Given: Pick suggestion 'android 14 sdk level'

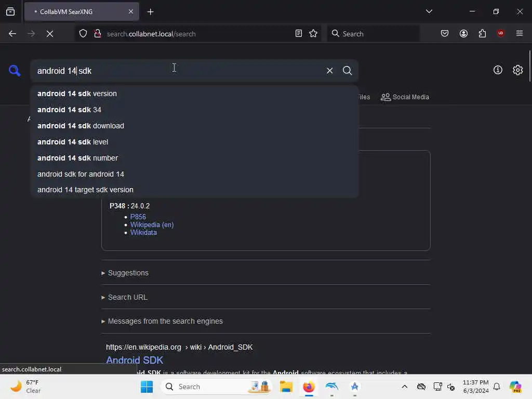Looking at the screenshot, I should click(194, 142).
